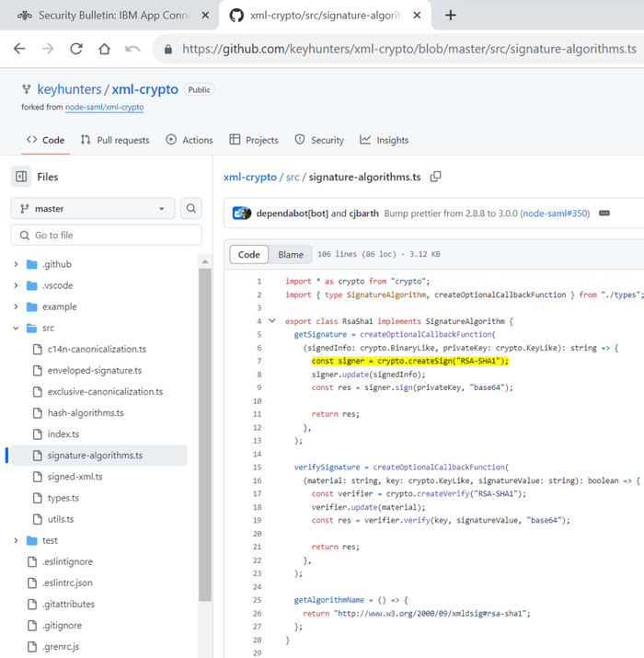The height and width of the screenshot is (658, 644).
Task: Open the Projects tab
Action: [254, 140]
